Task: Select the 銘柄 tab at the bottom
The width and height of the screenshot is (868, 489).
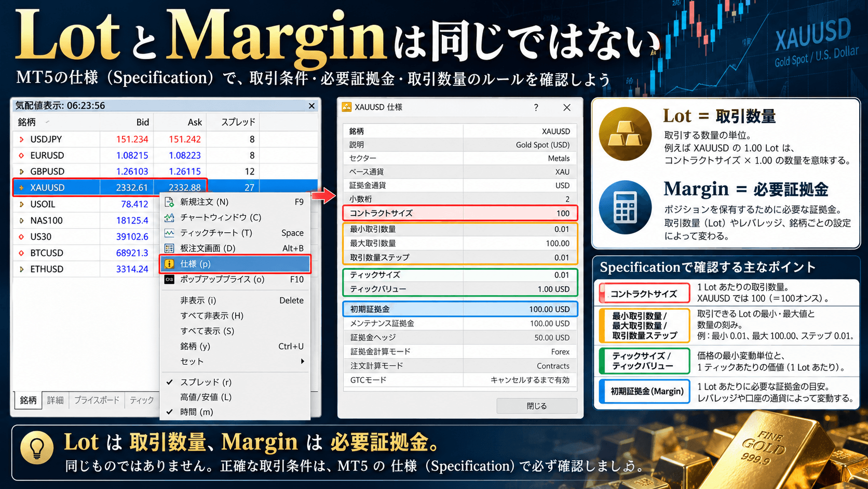Action: coord(28,400)
